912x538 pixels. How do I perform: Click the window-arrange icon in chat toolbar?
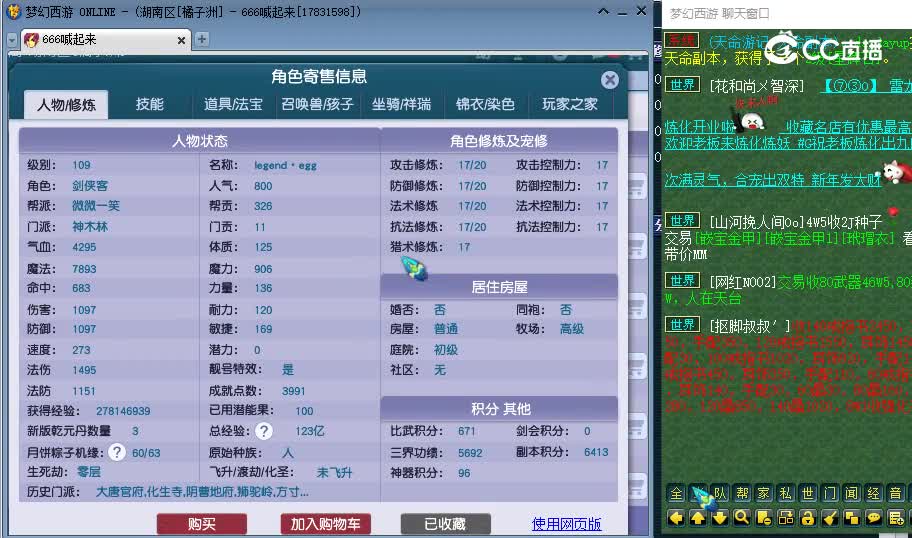click(786, 518)
